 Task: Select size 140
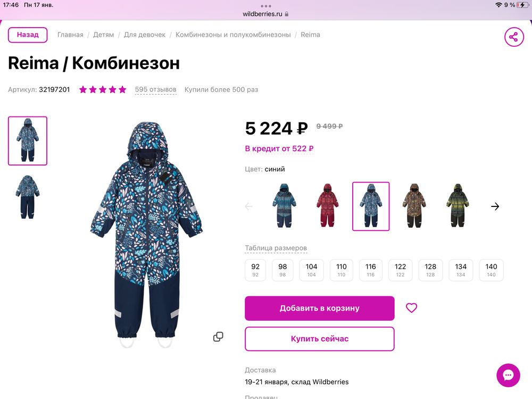pyautogui.click(x=491, y=270)
